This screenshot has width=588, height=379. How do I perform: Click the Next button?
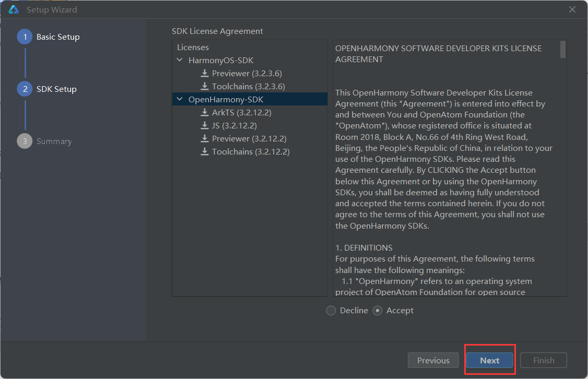point(489,360)
